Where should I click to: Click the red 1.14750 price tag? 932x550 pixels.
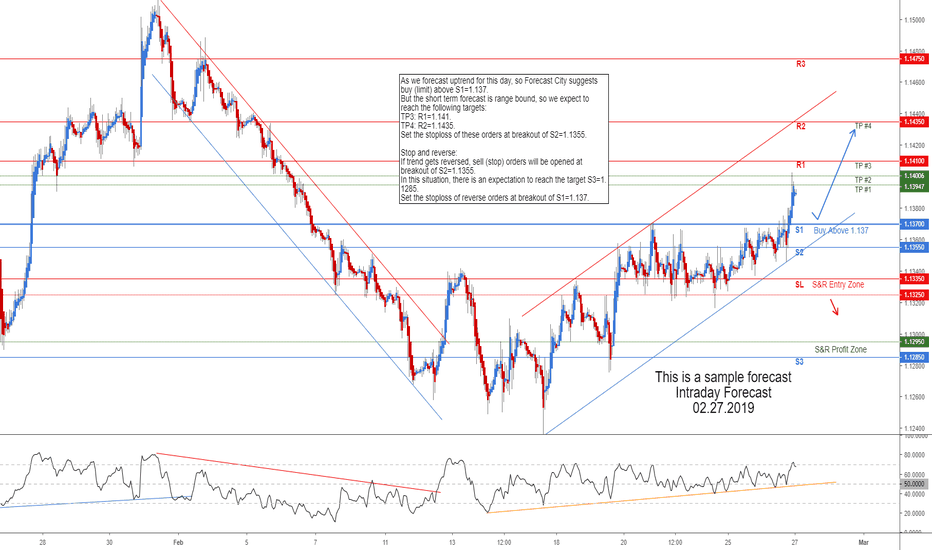(914, 59)
